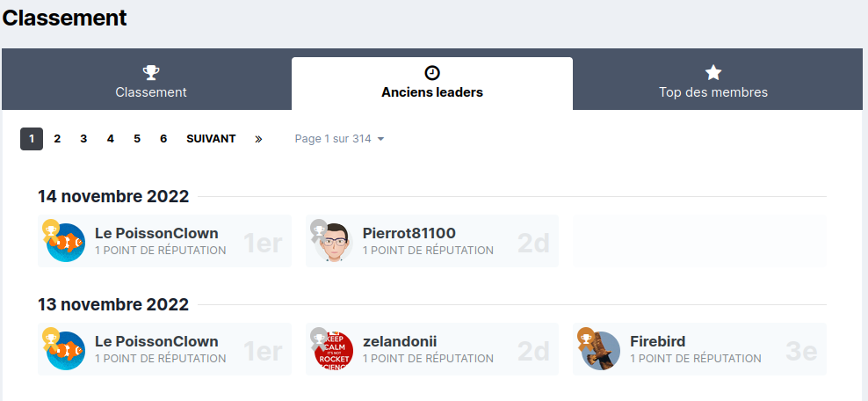Click Le PoissonClown avatar under 13 novembre
868x401 pixels.
pos(66,351)
